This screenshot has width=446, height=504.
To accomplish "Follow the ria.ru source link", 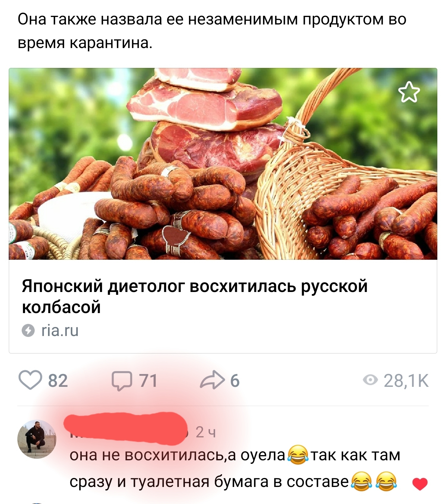I will (60, 330).
